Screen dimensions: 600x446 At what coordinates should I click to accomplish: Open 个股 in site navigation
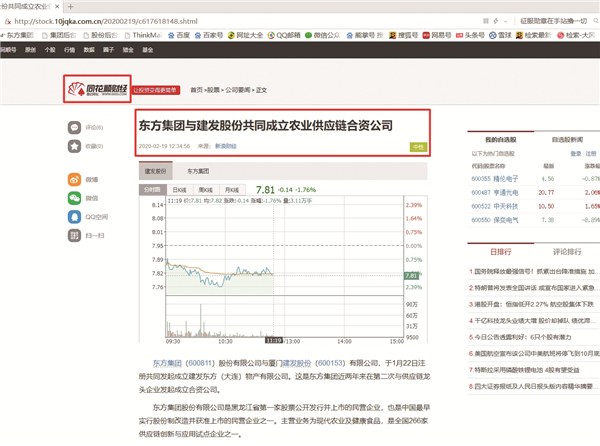(x=50, y=50)
